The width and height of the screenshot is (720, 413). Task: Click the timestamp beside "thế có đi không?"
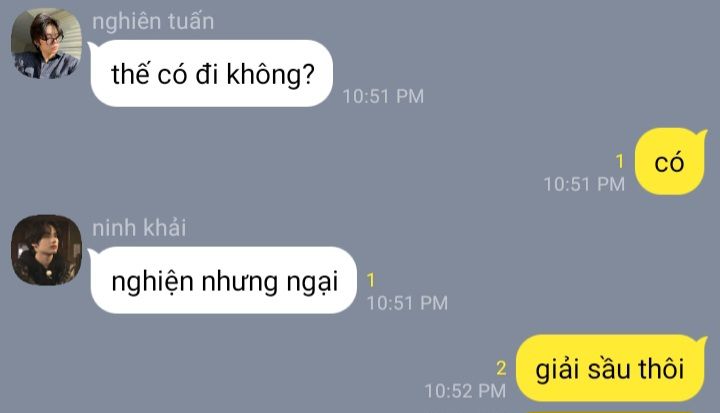click(x=383, y=96)
